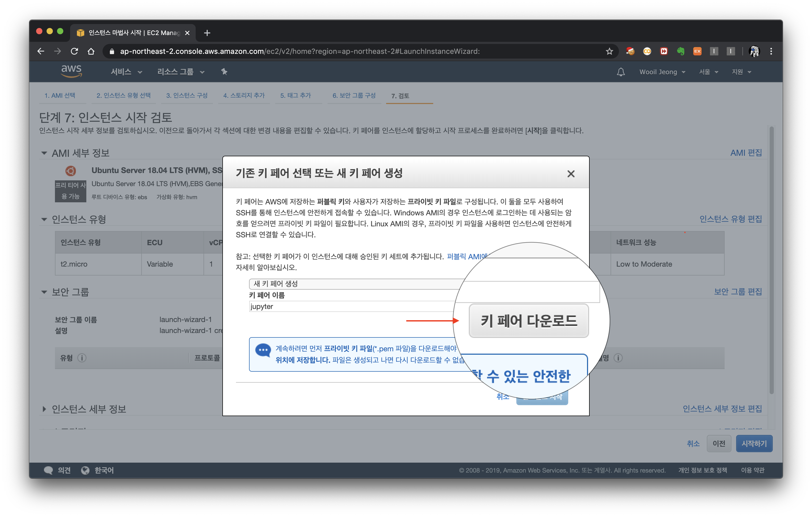
Task: Click the 보안 그룹 편집 link
Action: 738,291
